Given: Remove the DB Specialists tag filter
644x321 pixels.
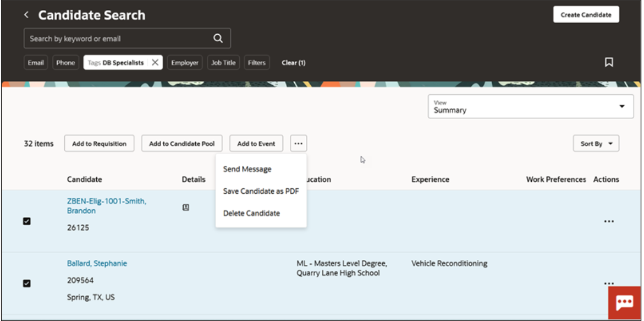Looking at the screenshot, I should 155,62.
